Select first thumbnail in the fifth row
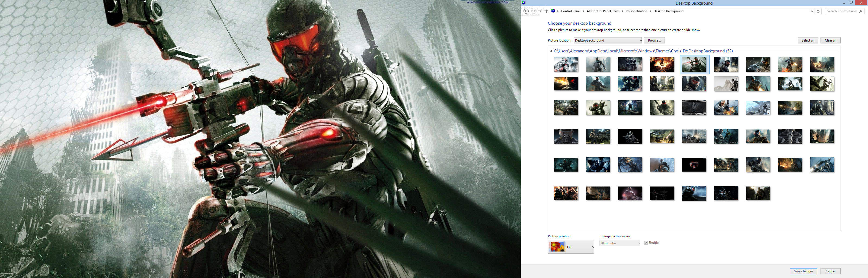Viewport: 868px width, 278px height. tap(566, 165)
